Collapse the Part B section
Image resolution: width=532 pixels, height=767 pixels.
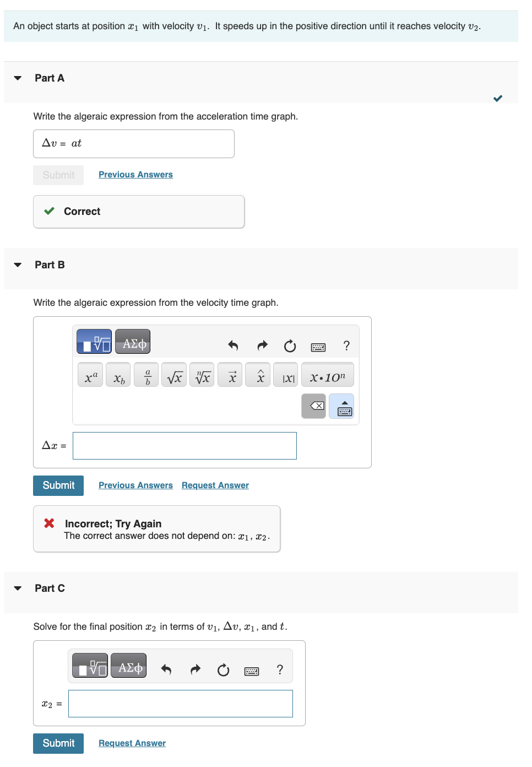[17, 264]
